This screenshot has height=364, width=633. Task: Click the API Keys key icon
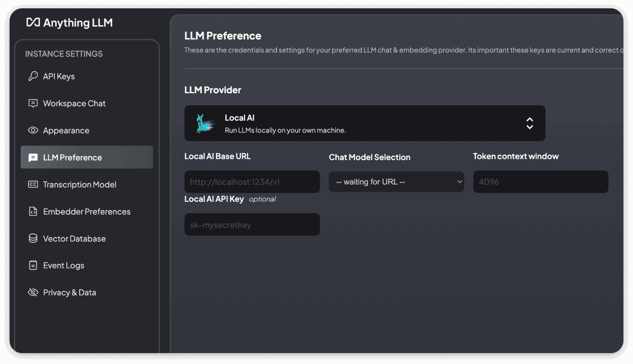tap(33, 76)
